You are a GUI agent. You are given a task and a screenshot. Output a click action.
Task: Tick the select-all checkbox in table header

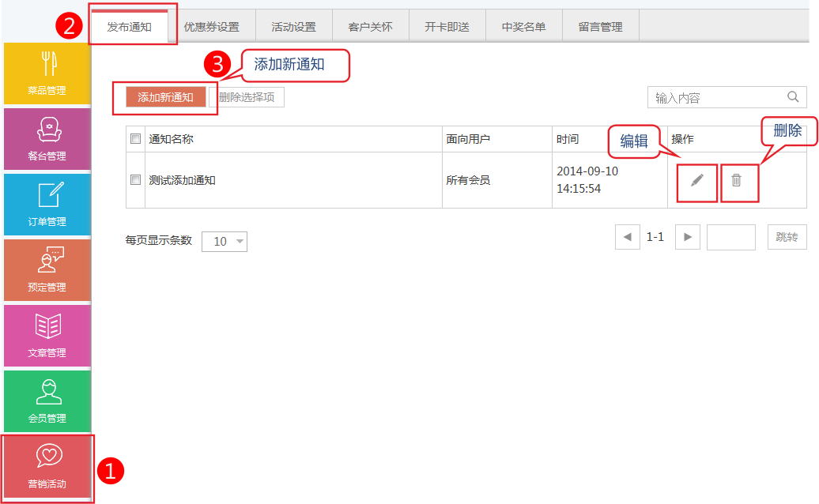[135, 139]
